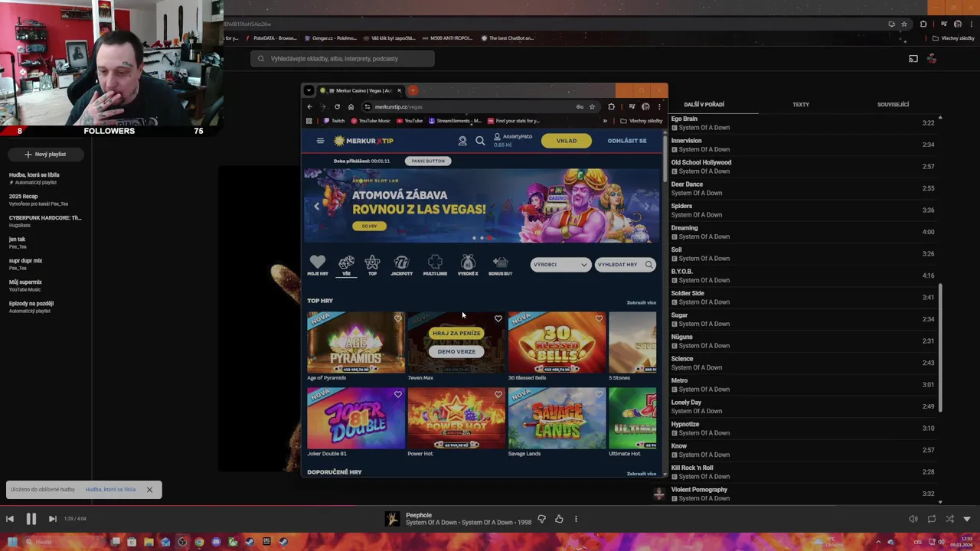
Task: Open the Windows Start menu
Action: (12, 542)
